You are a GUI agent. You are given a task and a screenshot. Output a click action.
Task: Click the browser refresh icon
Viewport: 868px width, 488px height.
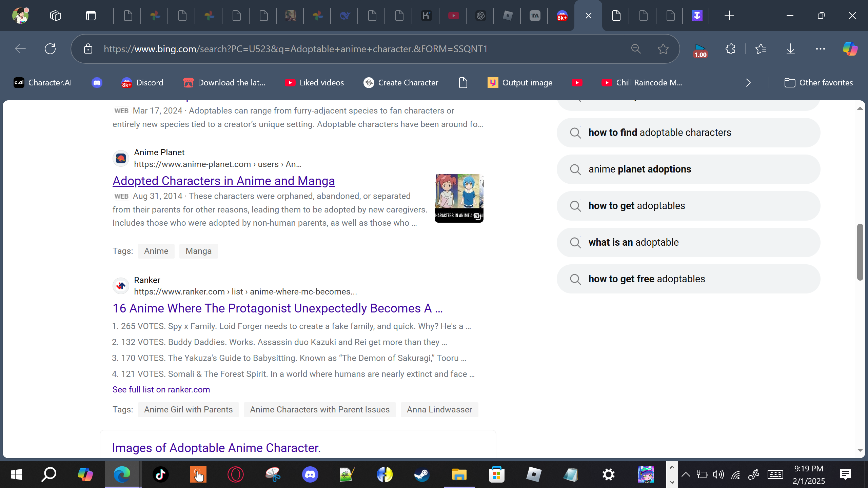click(x=50, y=49)
